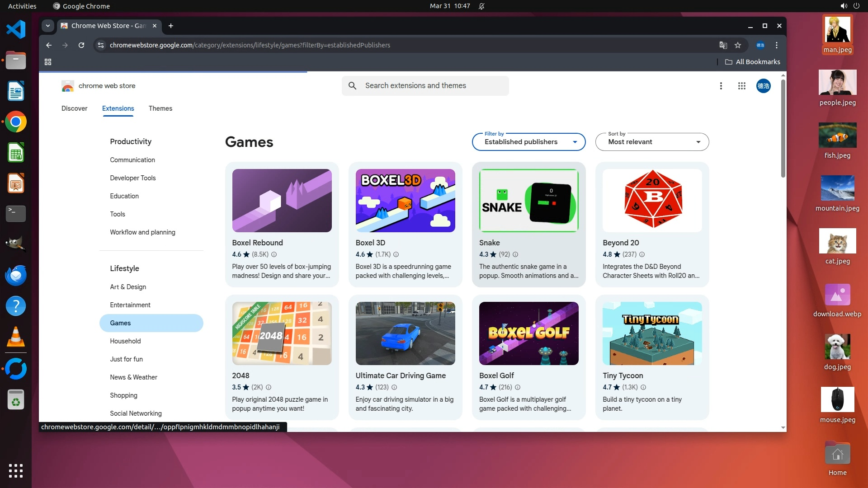Open web store three-dot options menu
The image size is (868, 488).
pyautogui.click(x=721, y=86)
